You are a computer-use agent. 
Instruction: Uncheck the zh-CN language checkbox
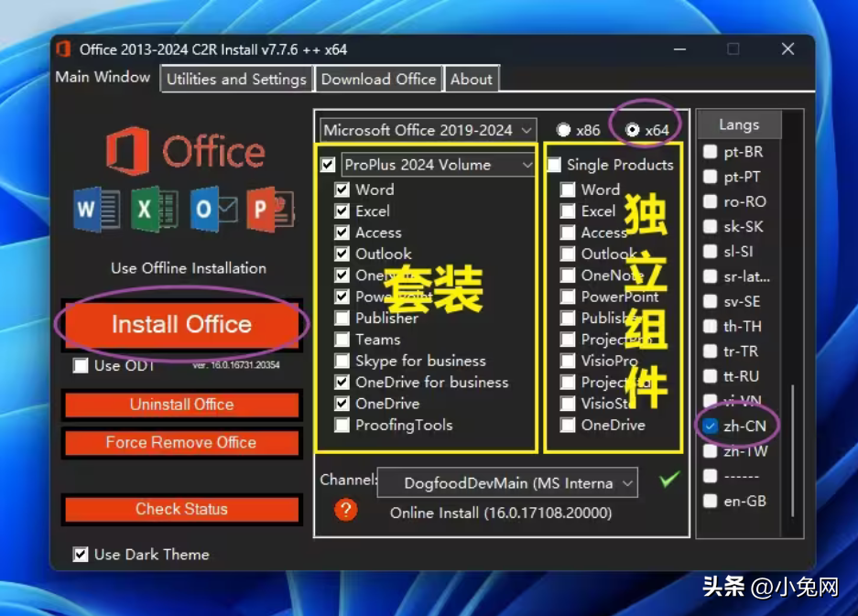[x=711, y=426]
